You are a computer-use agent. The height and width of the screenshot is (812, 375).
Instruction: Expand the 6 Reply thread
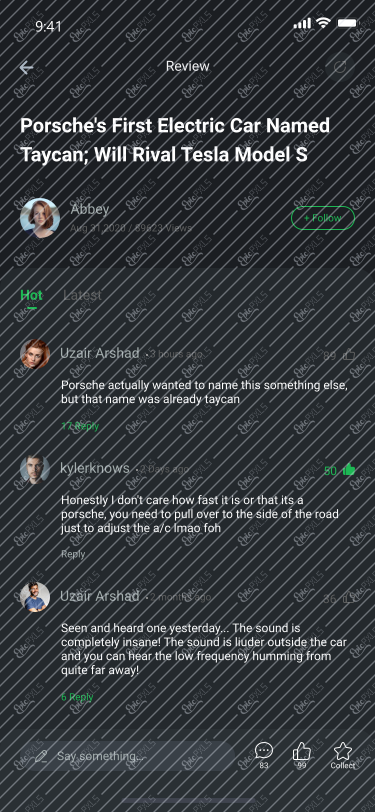tap(77, 697)
